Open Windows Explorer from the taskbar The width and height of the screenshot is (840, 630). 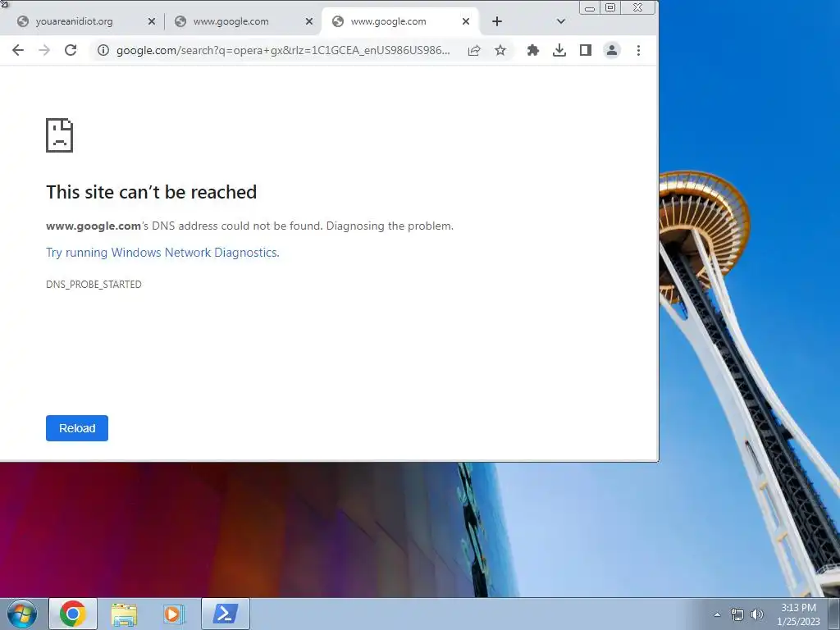(124, 614)
